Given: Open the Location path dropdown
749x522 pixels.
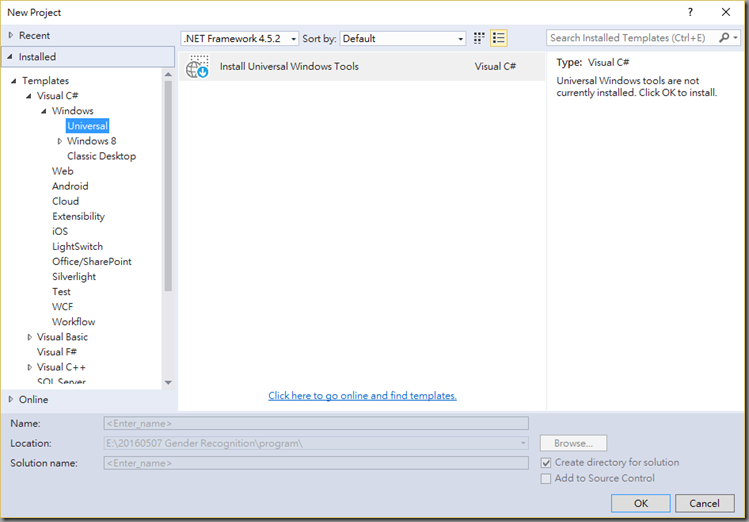Looking at the screenshot, I should (x=523, y=444).
